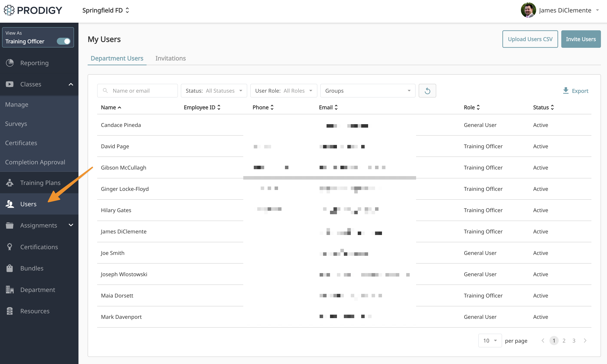
Task: Select the Classes video icon
Action: tap(10, 84)
